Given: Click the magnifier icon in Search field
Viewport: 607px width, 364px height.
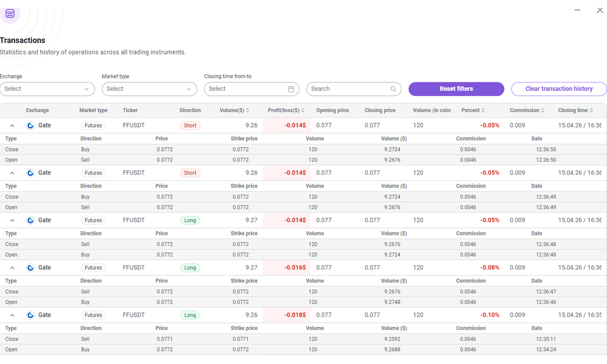Looking at the screenshot, I should [393, 89].
